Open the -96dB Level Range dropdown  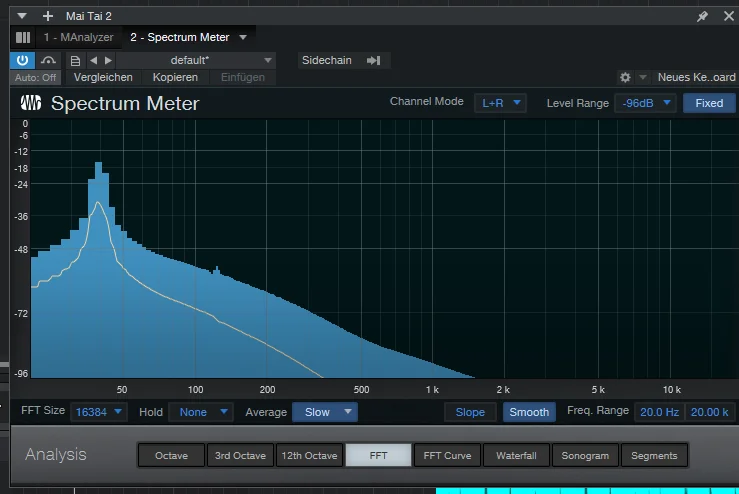click(x=646, y=103)
